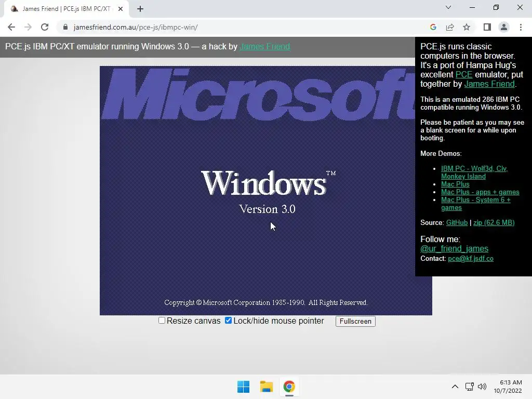Click the browser forward arrow
532x399 pixels.
tap(28, 27)
